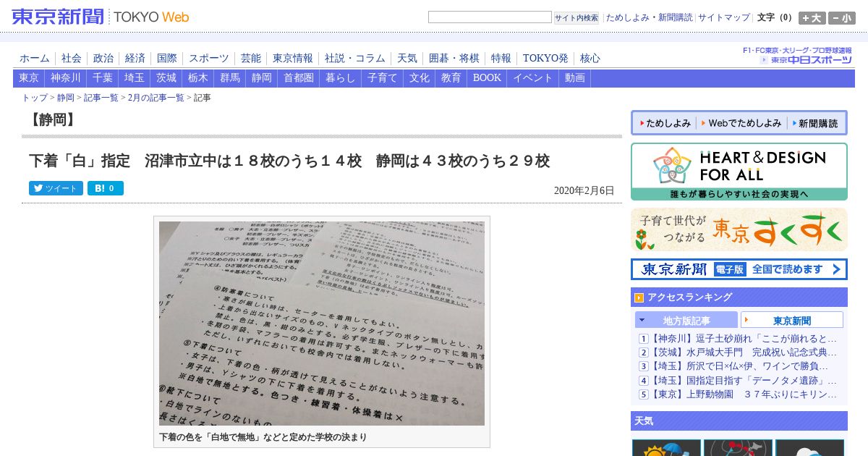This screenshot has height=456, width=868.
Task: Open the 国際 section
Action: 167,58
